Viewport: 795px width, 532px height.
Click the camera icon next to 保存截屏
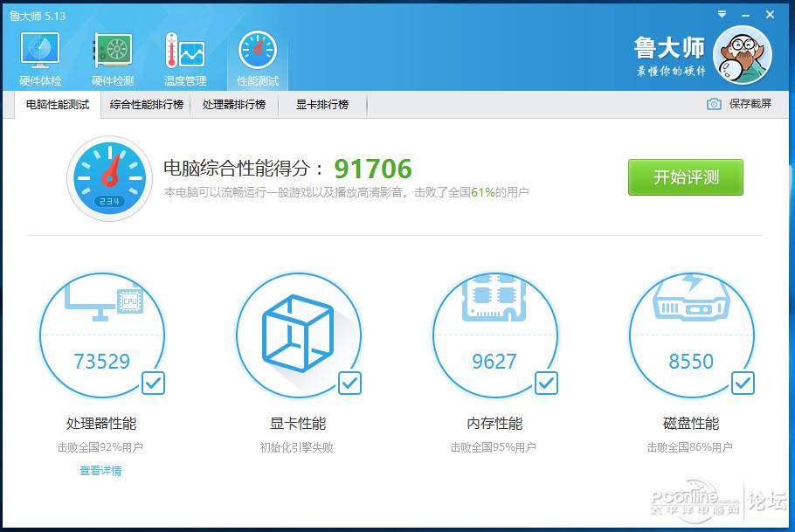point(715,104)
